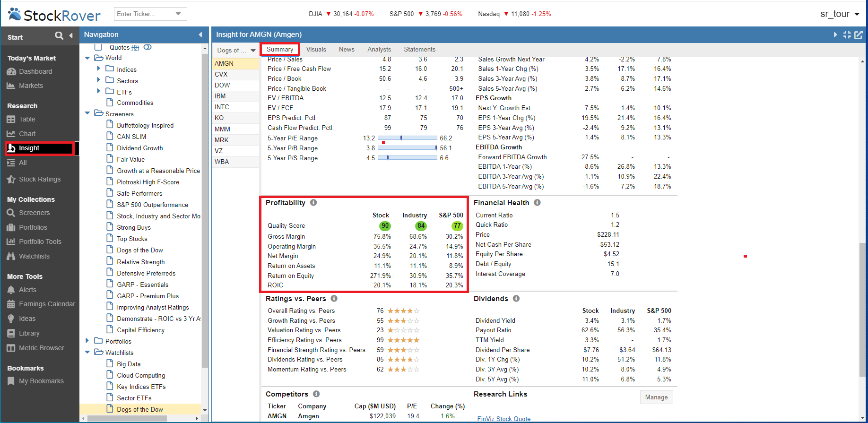Click the Manage research links button
This screenshot has height=423, width=868.
[656, 397]
